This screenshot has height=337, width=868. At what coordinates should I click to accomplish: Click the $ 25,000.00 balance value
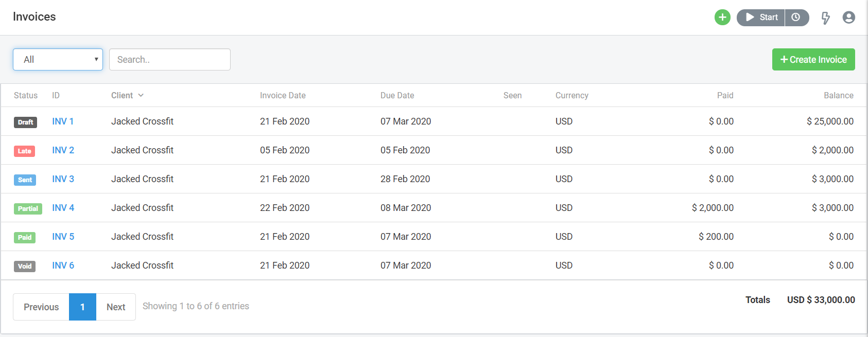click(830, 121)
